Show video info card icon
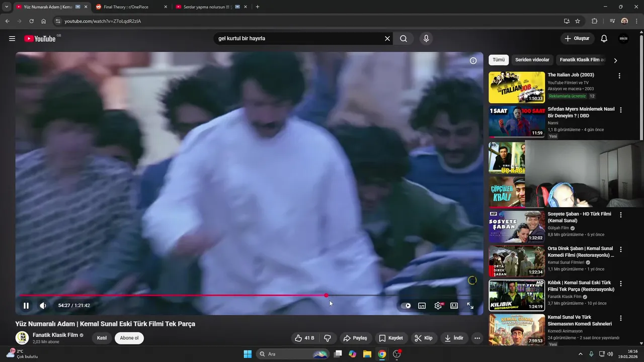This screenshot has height=362, width=644. [x=473, y=61]
